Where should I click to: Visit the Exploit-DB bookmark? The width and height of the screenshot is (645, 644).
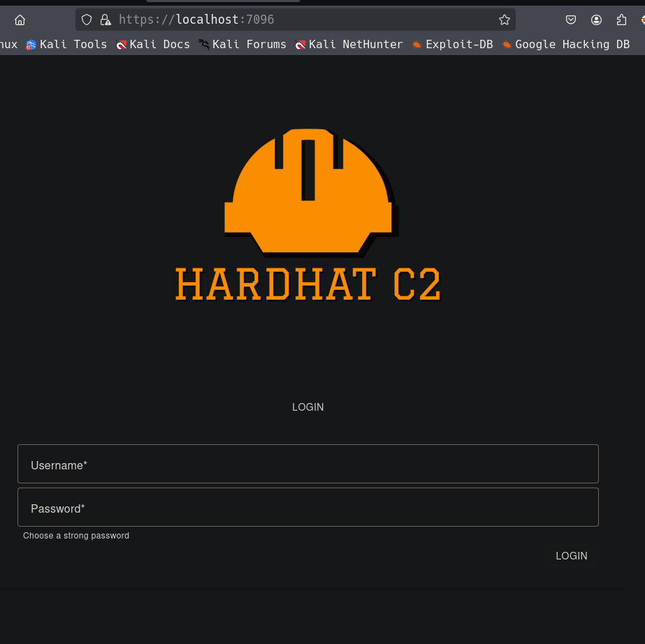[x=452, y=44]
